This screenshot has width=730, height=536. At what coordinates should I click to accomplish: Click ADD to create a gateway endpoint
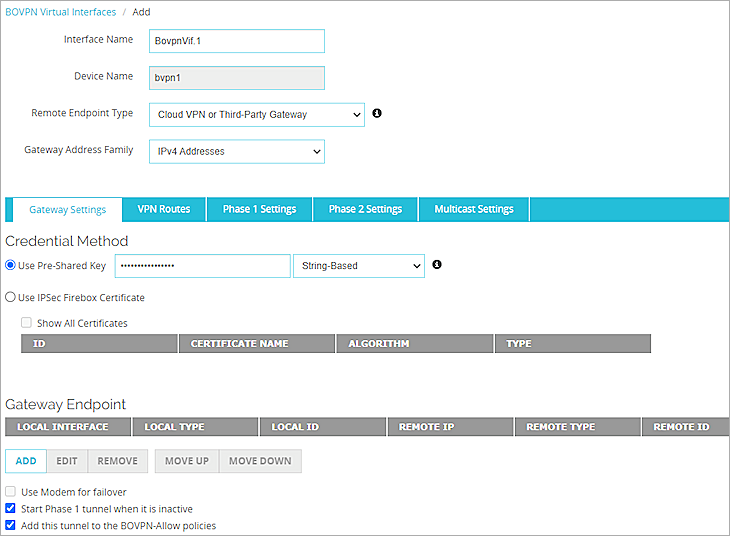tap(25, 461)
